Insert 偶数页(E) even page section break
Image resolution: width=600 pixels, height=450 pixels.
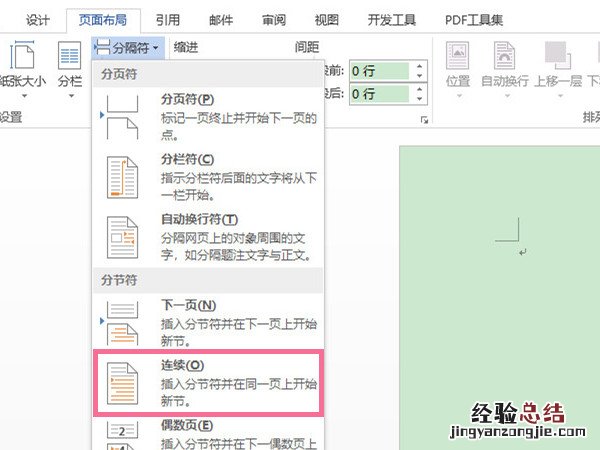pos(208,434)
